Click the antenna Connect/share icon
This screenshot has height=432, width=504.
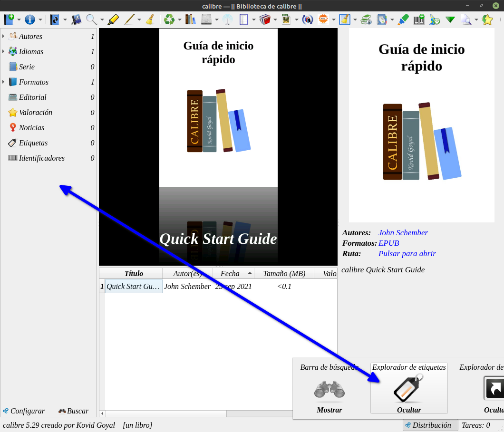coord(228,19)
